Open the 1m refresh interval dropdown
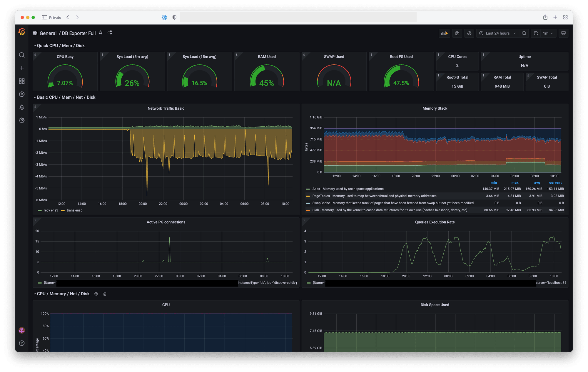The width and height of the screenshot is (588, 372). [x=548, y=33]
